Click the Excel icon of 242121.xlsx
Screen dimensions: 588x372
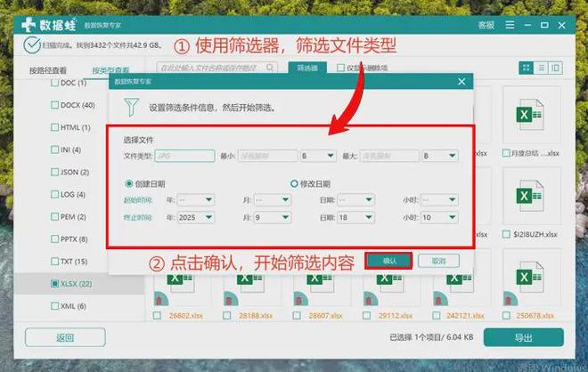click(x=460, y=283)
